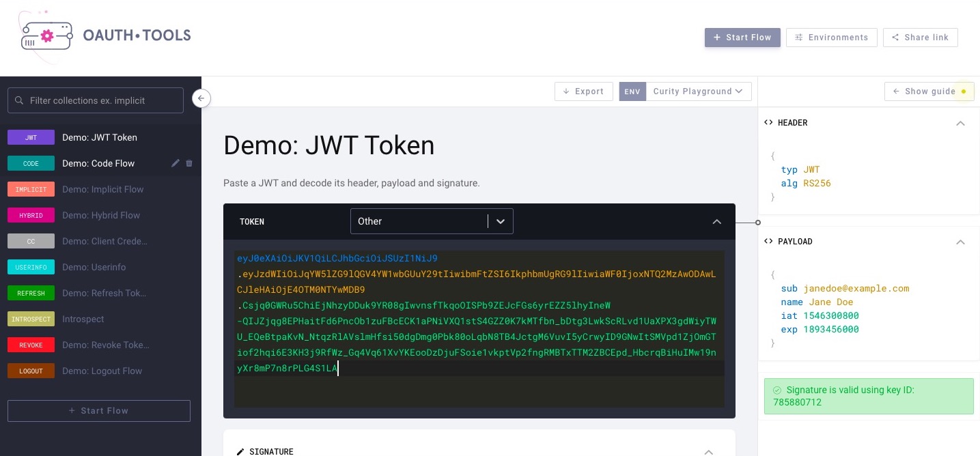
Task: Collapse the TOKEN panel with its chevron
Action: [x=717, y=221]
